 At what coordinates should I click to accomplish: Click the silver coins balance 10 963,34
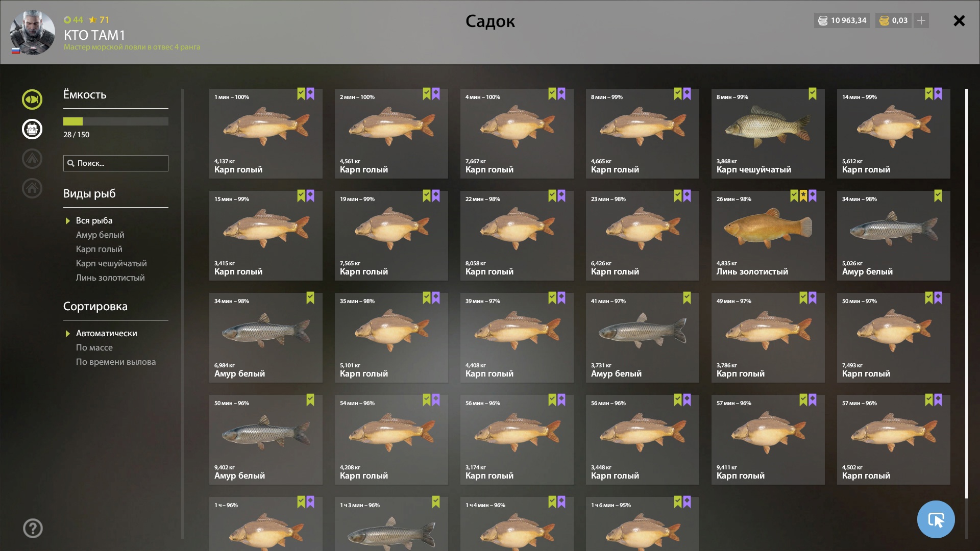coord(842,20)
